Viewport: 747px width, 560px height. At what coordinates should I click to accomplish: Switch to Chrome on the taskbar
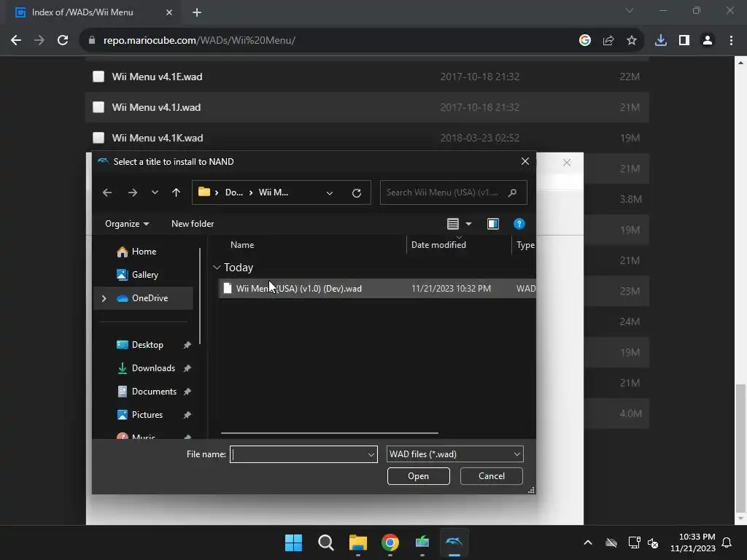pos(390,542)
